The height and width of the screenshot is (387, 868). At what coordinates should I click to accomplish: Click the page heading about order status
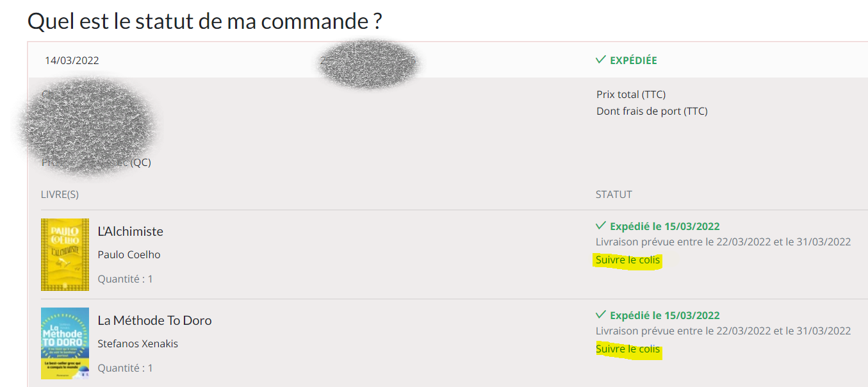click(204, 21)
